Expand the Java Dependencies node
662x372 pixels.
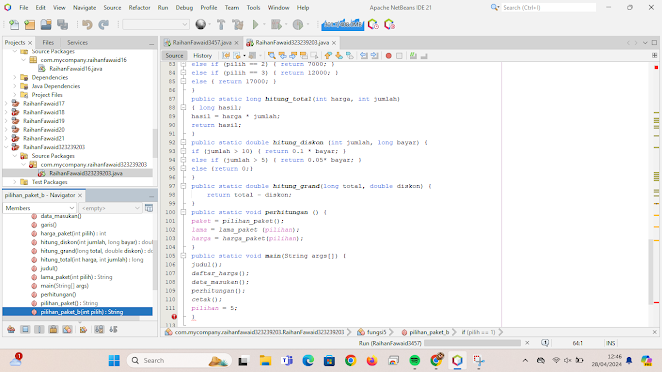coord(15,86)
